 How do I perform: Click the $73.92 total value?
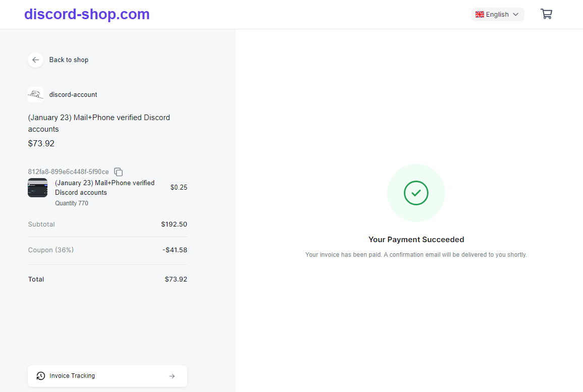coord(176,279)
